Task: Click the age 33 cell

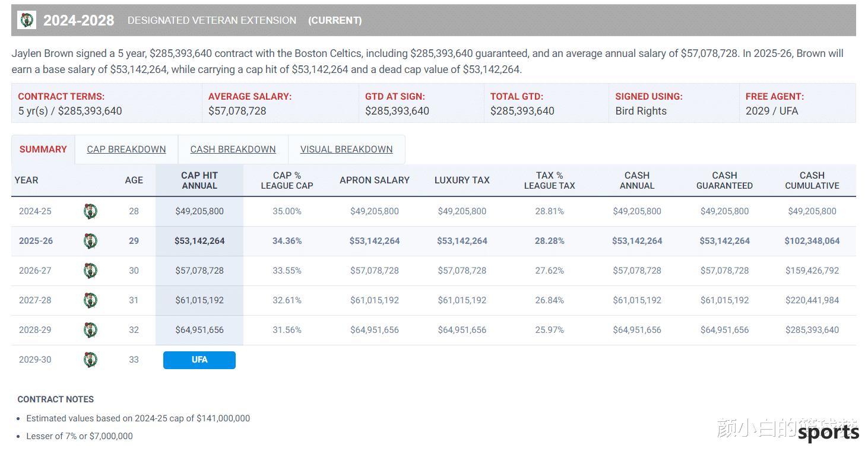Action: click(x=134, y=360)
